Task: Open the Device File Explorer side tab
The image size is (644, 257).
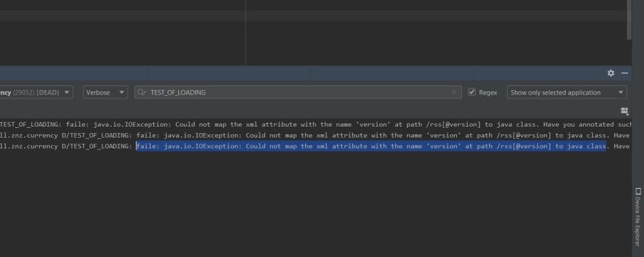Action: [x=637, y=217]
